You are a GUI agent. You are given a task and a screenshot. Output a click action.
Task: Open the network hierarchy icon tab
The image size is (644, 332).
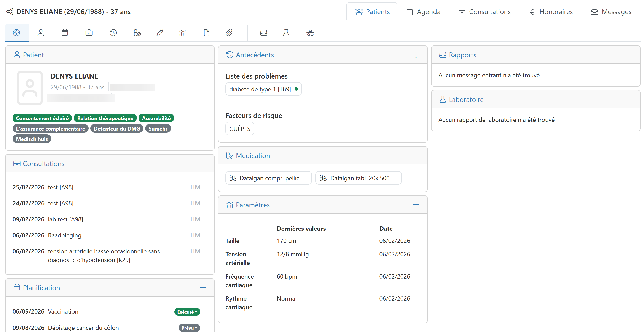point(310,33)
